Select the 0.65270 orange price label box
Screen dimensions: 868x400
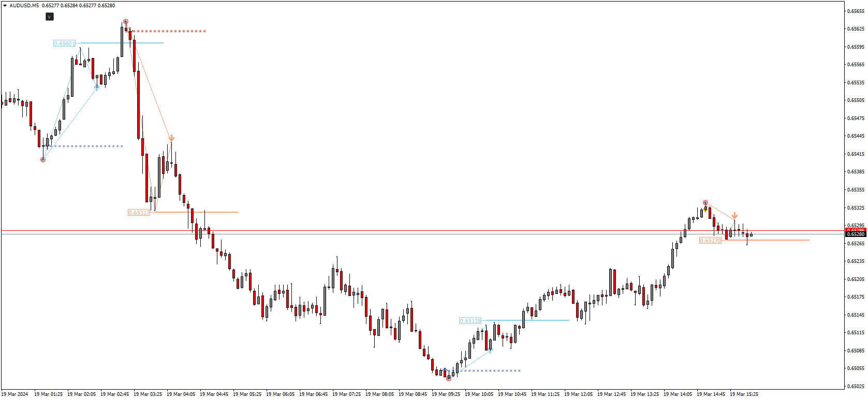710,241
